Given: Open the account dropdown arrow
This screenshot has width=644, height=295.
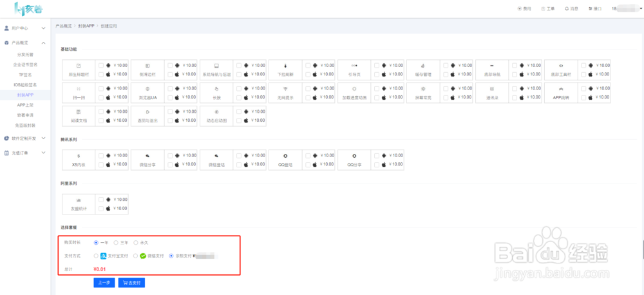Looking at the screenshot, I should [x=641, y=8].
